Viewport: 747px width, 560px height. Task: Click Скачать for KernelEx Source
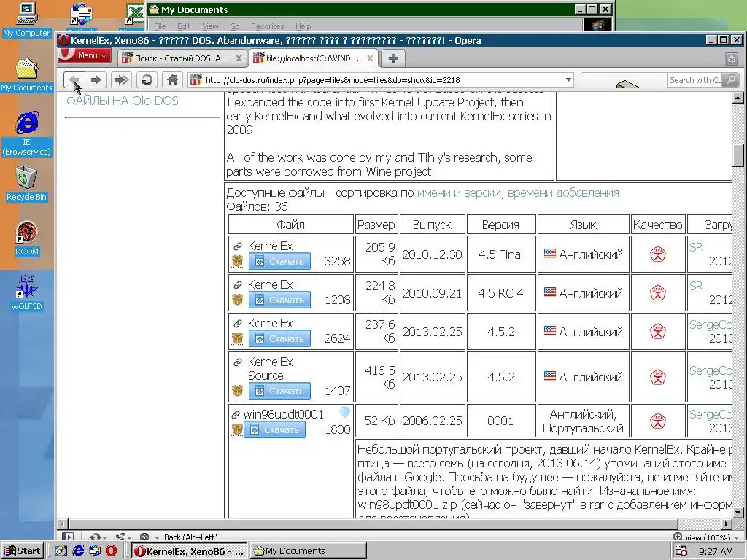coord(279,391)
